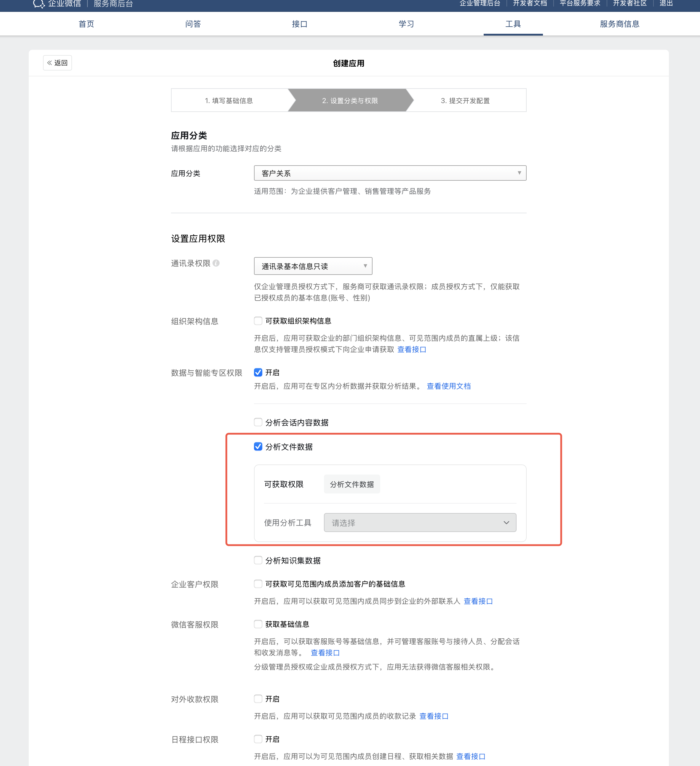Open 平台服务要求 link in top bar
Screen dimensions: 700x766
pyautogui.click(x=580, y=4)
